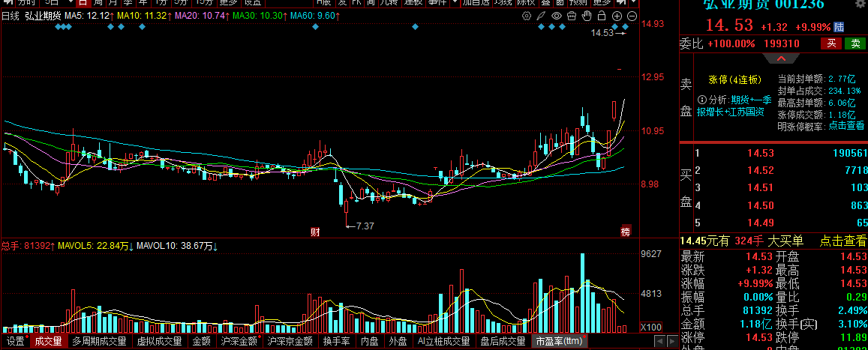The height and width of the screenshot is (350, 868).
Task: Click the 榜 ranking marker on chart
Action: pyautogui.click(x=626, y=231)
